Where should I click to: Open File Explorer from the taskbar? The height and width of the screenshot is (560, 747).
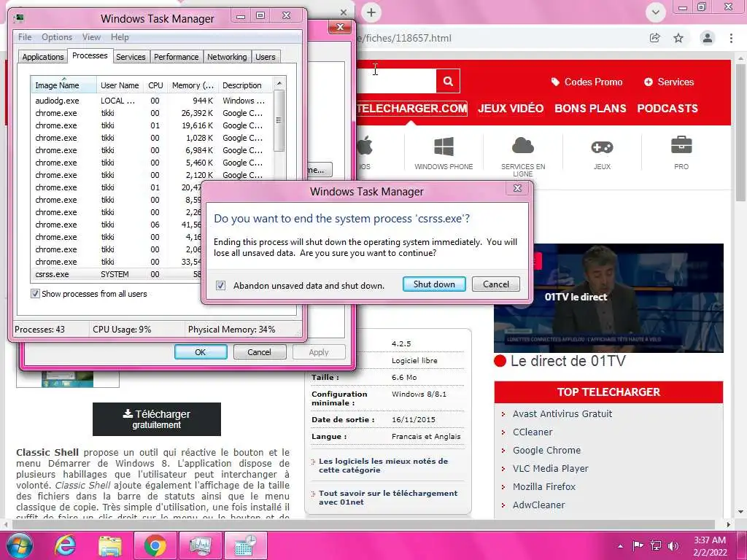tap(110, 545)
